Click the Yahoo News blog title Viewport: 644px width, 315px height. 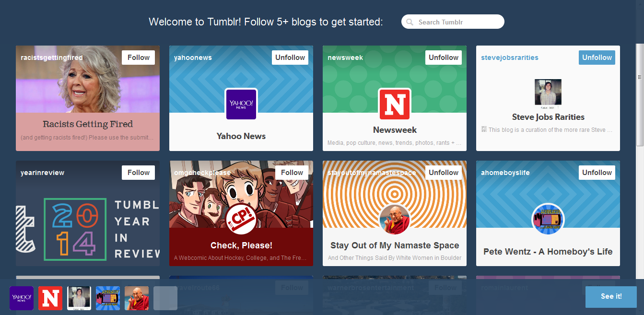(x=241, y=136)
